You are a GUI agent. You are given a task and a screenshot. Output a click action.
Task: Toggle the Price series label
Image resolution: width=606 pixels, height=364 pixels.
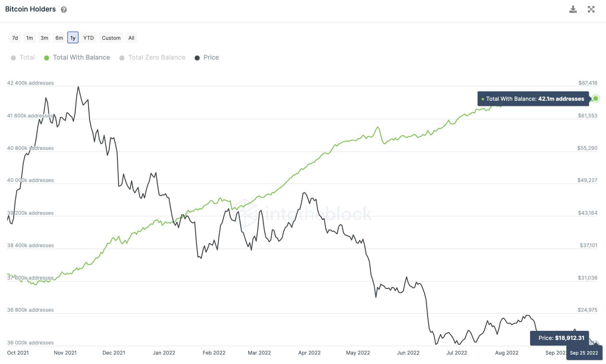click(x=211, y=58)
